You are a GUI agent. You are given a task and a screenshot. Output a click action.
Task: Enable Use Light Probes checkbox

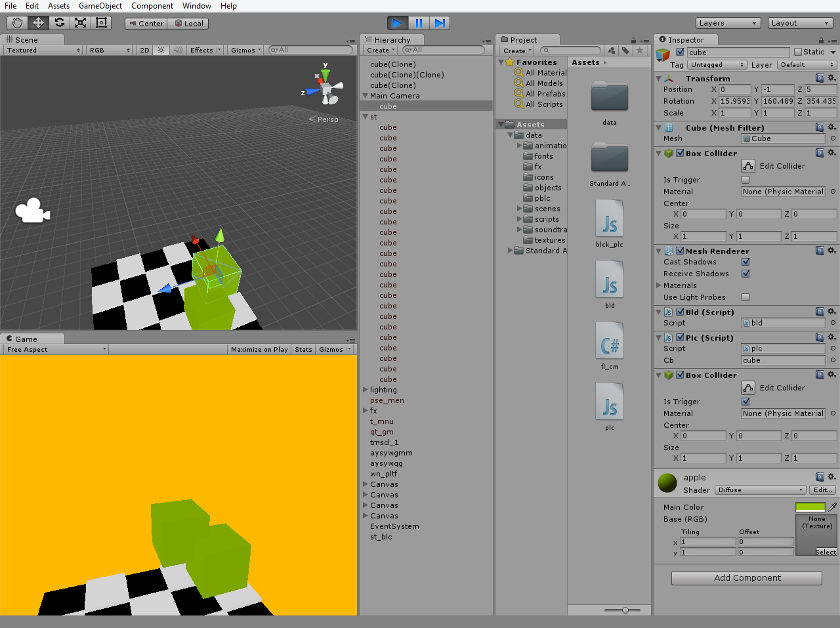(745, 297)
